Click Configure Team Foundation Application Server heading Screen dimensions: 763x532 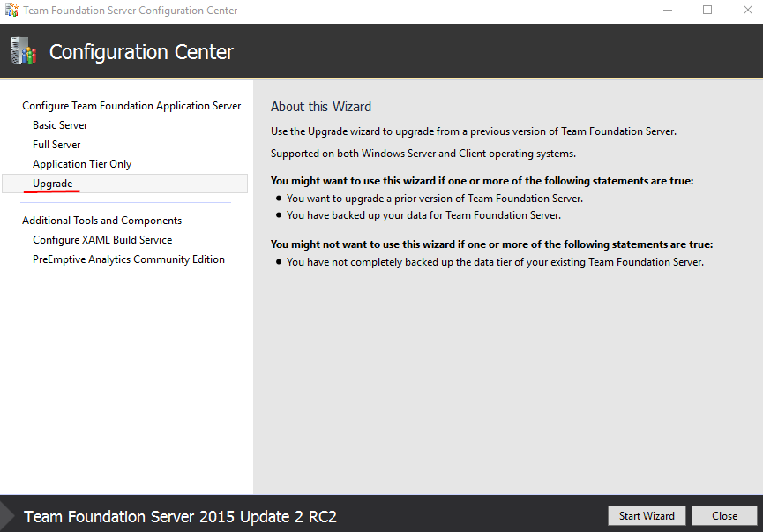[x=131, y=106]
